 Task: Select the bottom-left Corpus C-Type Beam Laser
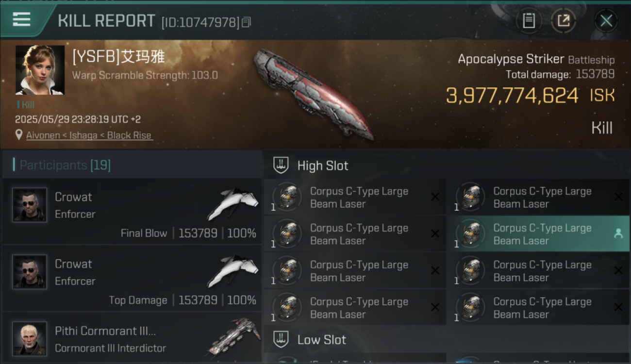pyautogui.click(x=355, y=308)
